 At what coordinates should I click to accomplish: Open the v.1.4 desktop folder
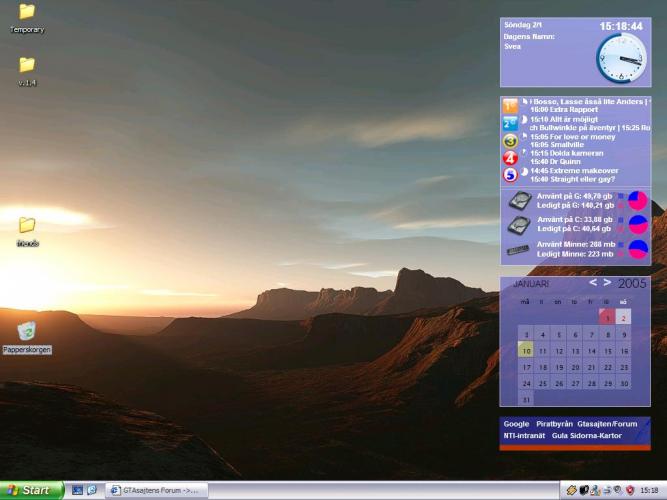tap(27, 65)
